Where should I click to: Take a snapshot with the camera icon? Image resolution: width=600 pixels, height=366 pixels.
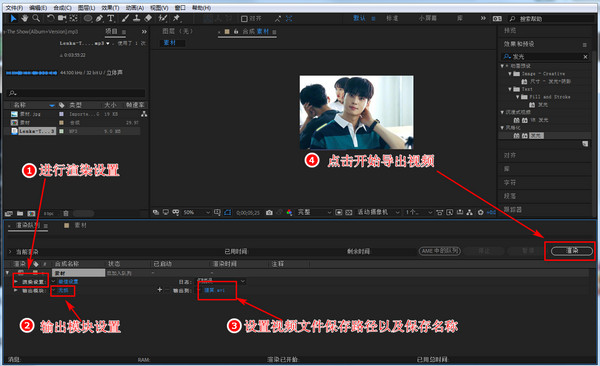(269, 212)
